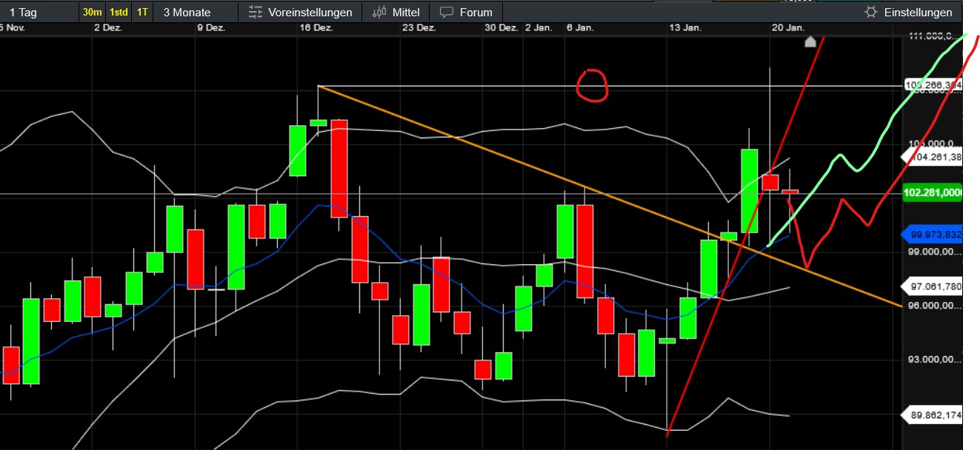
Task: Click the 6 Jan. date label
Action: pos(580,27)
